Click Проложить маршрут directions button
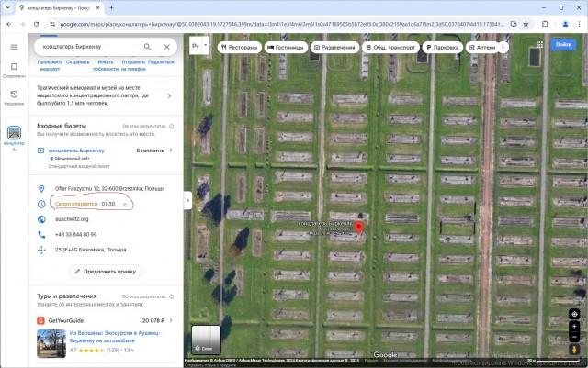This screenshot has height=368, width=588. pos(50,65)
